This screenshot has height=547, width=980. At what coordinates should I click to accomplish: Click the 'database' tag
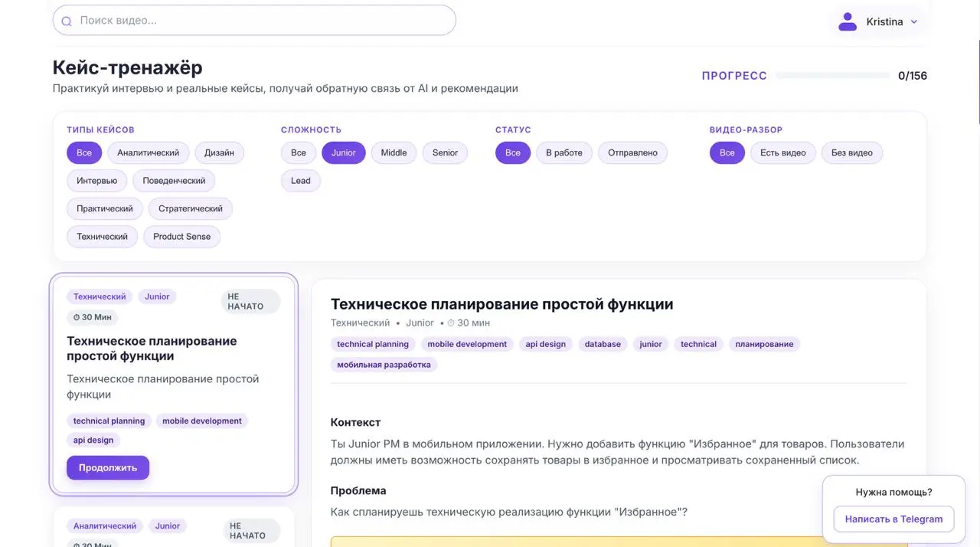tap(603, 344)
